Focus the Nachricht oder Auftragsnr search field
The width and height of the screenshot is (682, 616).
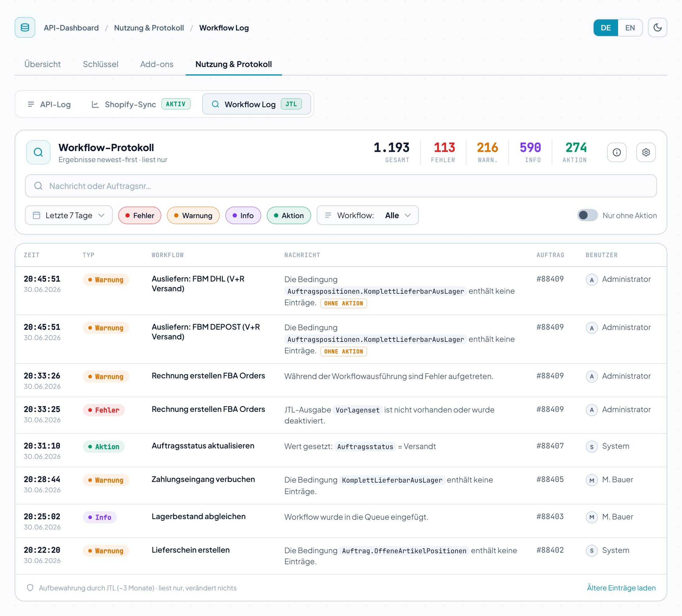click(x=341, y=186)
